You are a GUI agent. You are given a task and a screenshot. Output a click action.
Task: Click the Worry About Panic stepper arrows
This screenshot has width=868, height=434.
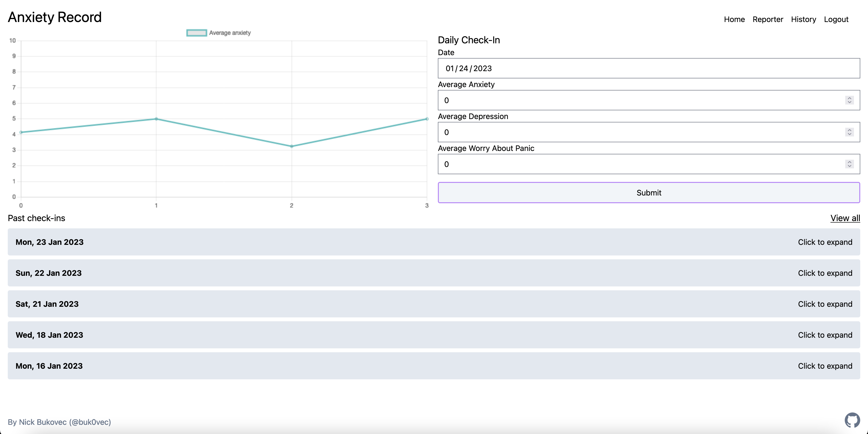(849, 164)
